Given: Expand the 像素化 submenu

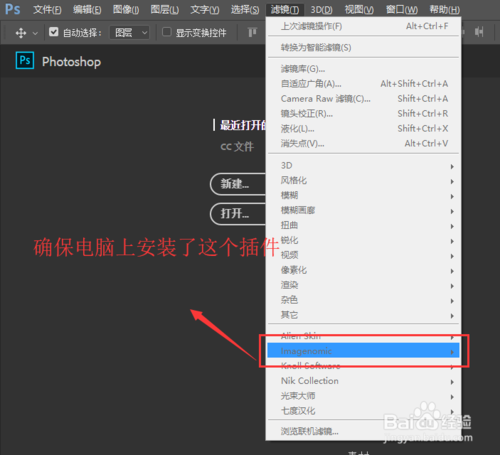Looking at the screenshot, I should point(364,270).
